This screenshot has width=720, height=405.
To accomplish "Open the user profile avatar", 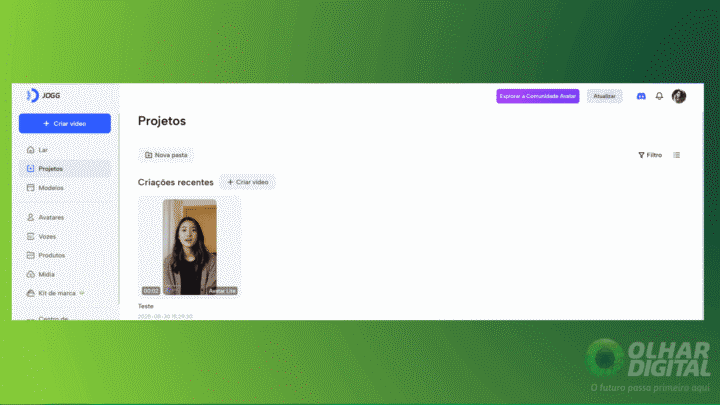I will [x=679, y=96].
